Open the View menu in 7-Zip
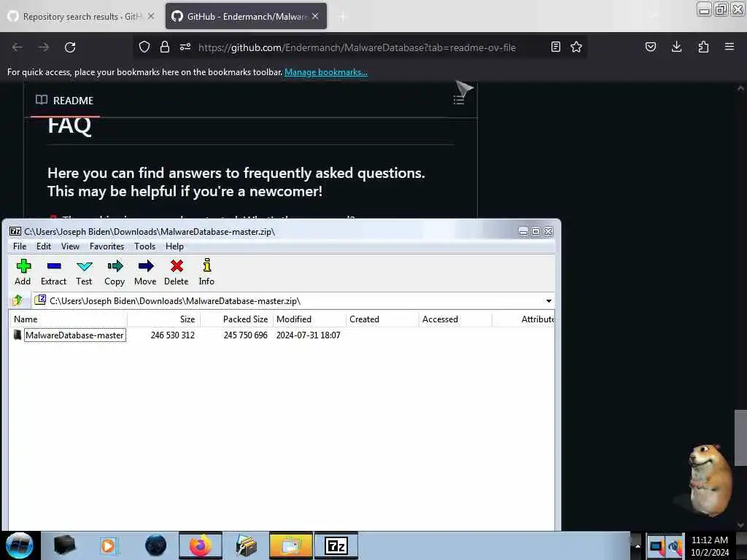The width and height of the screenshot is (747, 560). 70,246
